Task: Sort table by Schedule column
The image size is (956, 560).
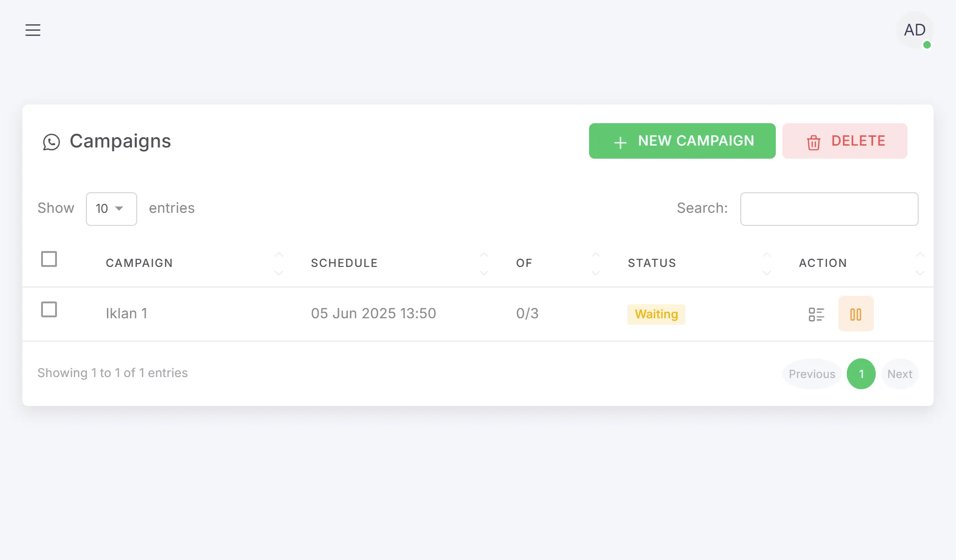Action: [344, 263]
